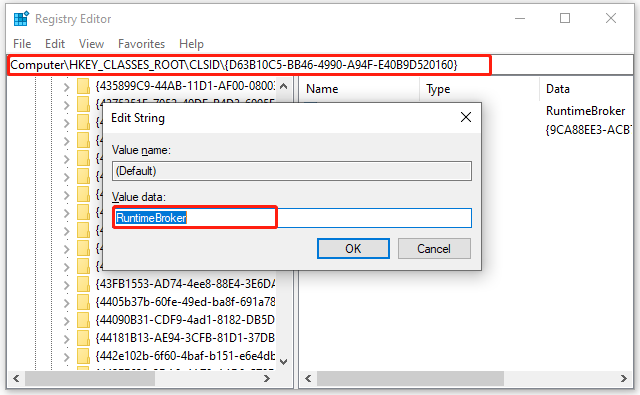Open the Edit menu
This screenshot has width=640, height=395.
55,44
